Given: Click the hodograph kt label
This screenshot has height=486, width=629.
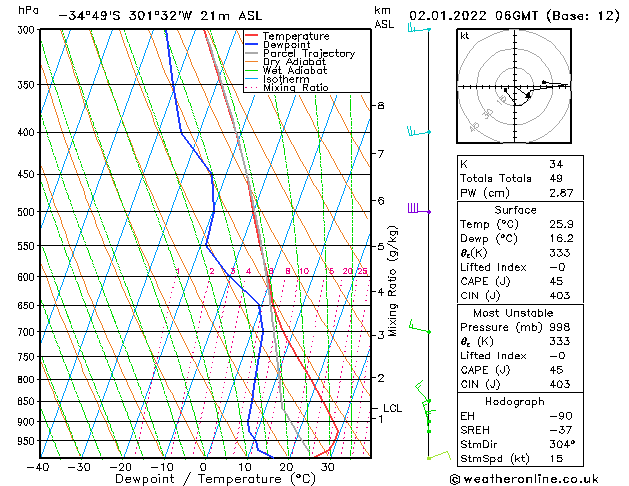Looking at the screenshot, I should pos(465,36).
